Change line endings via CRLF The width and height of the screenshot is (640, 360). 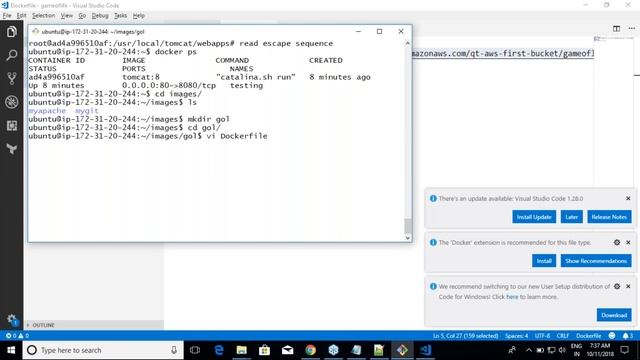(562, 336)
